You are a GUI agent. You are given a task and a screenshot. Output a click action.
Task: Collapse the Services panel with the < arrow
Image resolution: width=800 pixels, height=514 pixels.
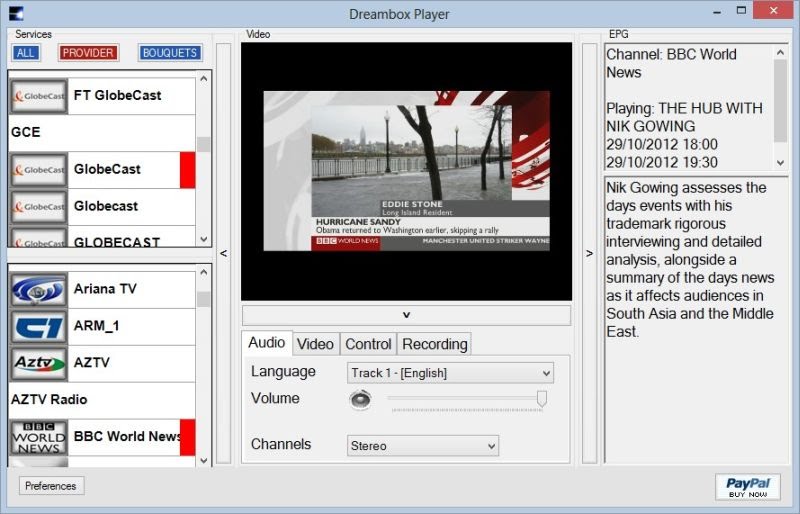tap(223, 254)
